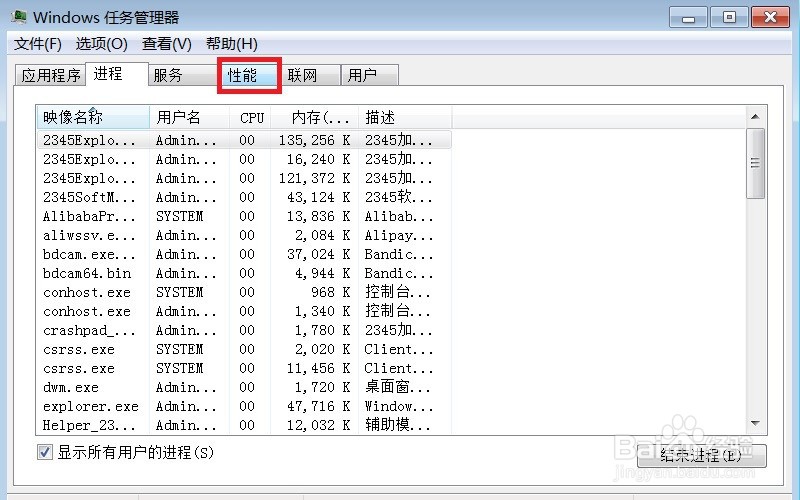Select 2345Explo... row with 16,240 K memory
Viewport: 800px width, 500px height.
pos(244,159)
